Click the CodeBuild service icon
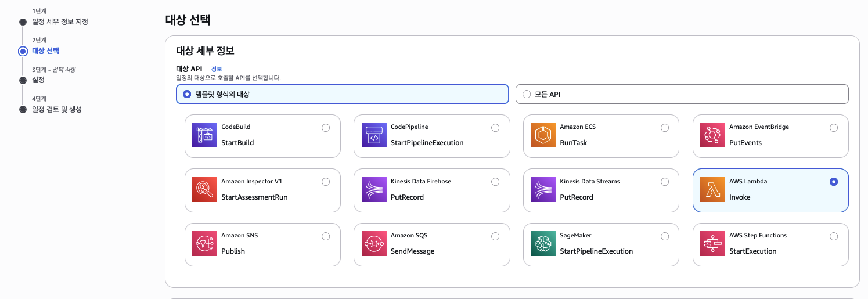 pyautogui.click(x=204, y=135)
